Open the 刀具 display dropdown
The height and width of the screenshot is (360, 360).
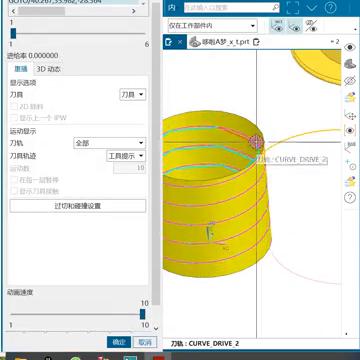pos(133,95)
